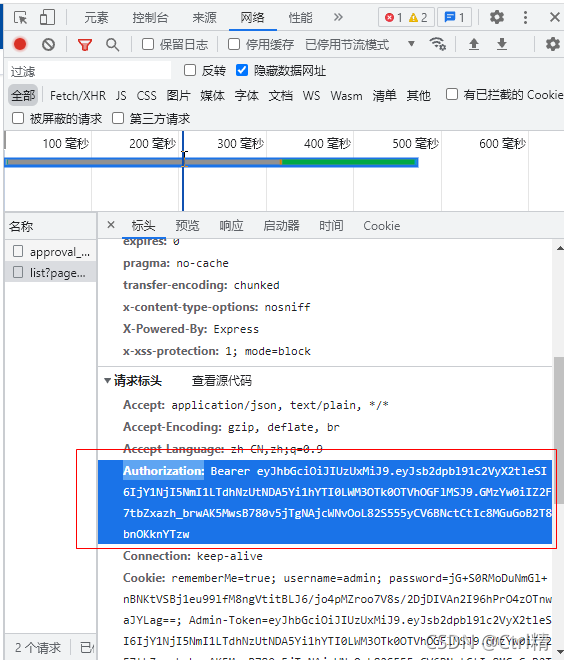Filter by 其他 requests

pyautogui.click(x=418, y=96)
